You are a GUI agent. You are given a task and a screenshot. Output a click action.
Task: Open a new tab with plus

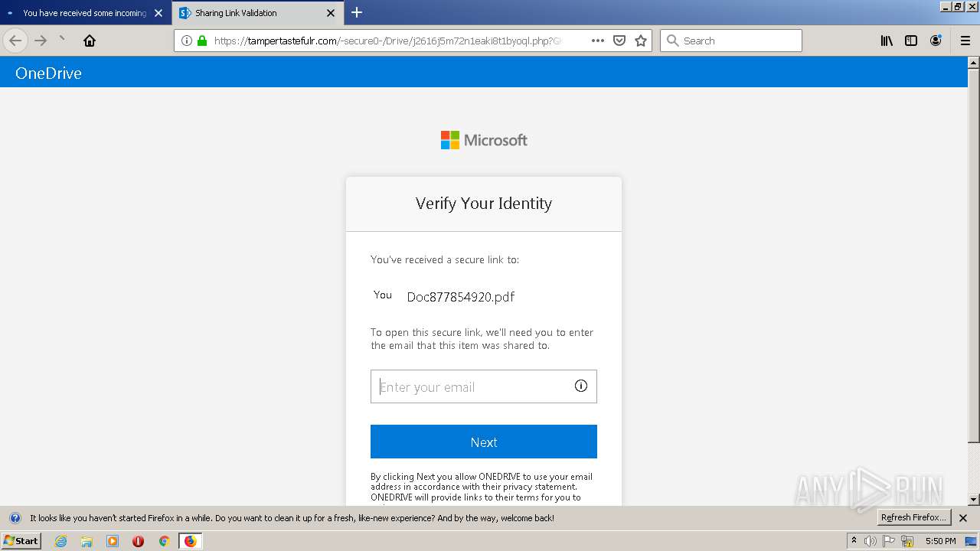point(357,12)
